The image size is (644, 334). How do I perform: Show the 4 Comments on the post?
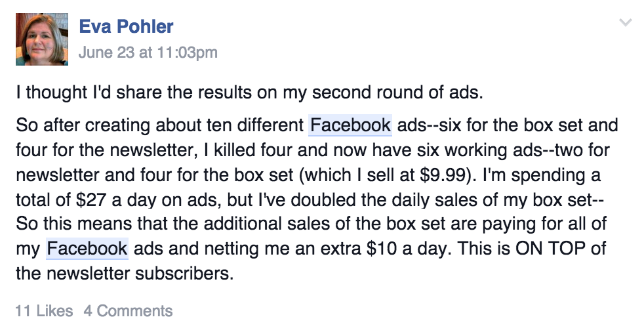click(x=128, y=311)
